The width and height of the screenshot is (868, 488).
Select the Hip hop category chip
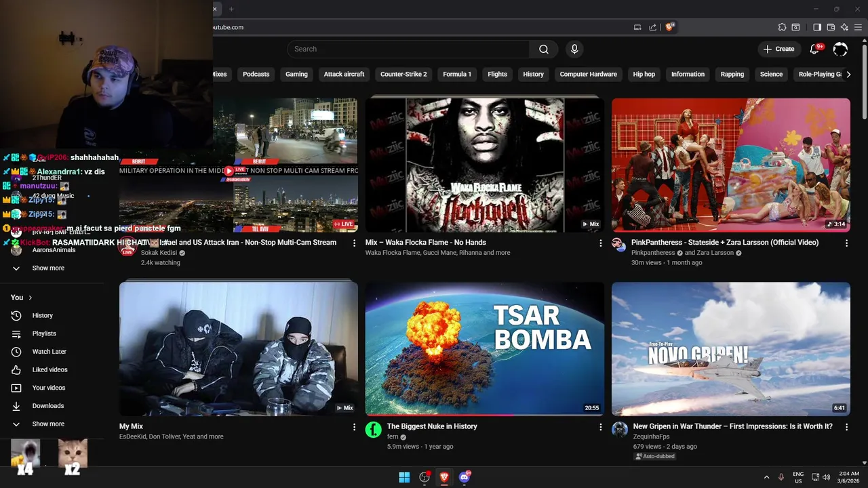tap(644, 75)
